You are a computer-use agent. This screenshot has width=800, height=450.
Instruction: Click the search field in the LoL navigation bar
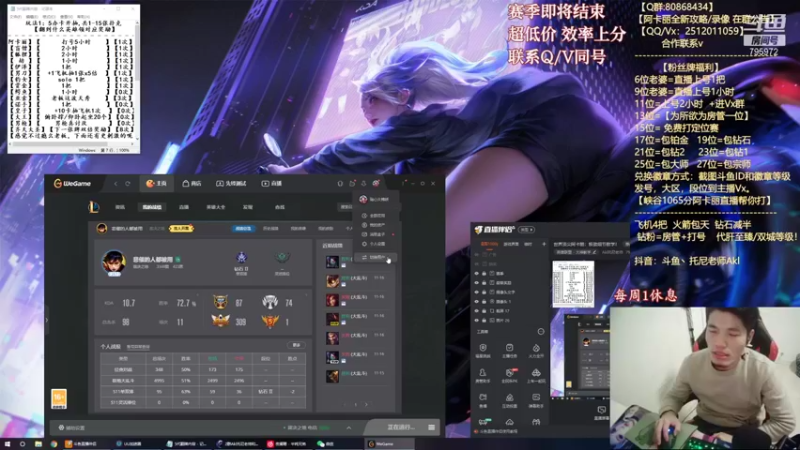coord(346,207)
